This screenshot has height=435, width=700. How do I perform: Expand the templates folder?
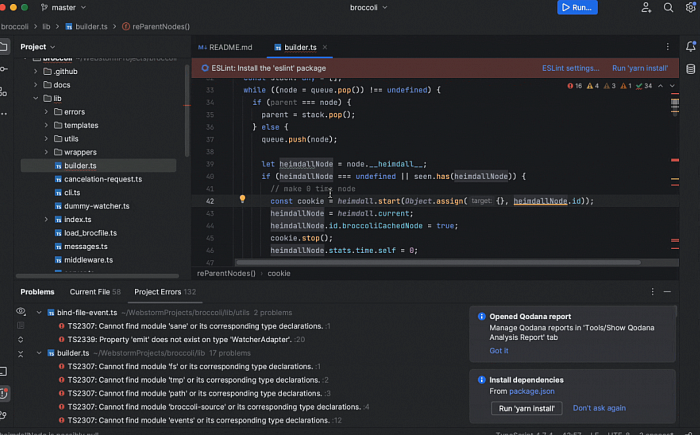(x=46, y=125)
